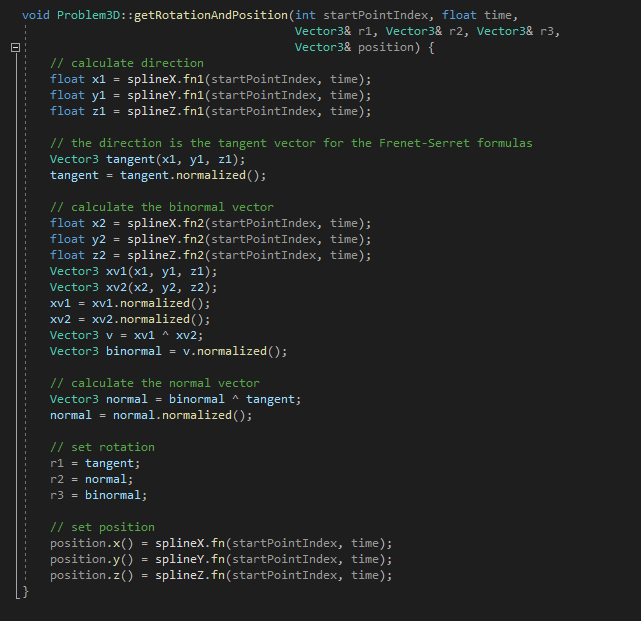Collapse the getRotationAndPosition function fold marker

(x=16, y=48)
